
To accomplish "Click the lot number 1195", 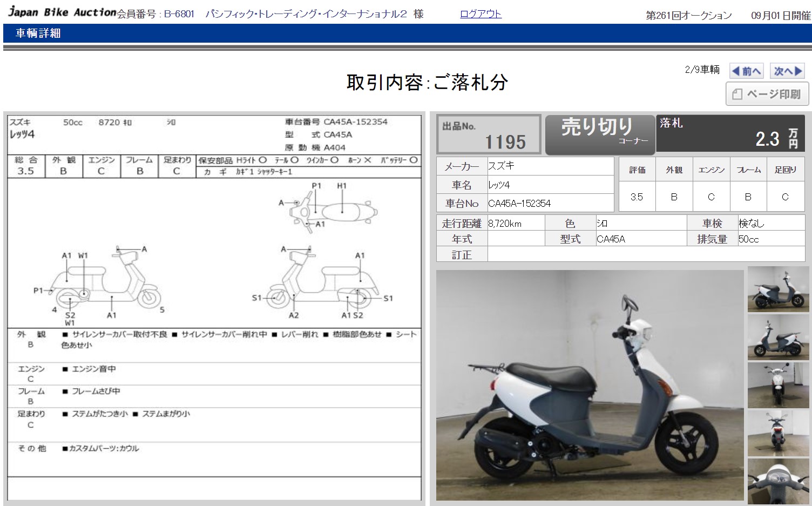I will click(505, 142).
